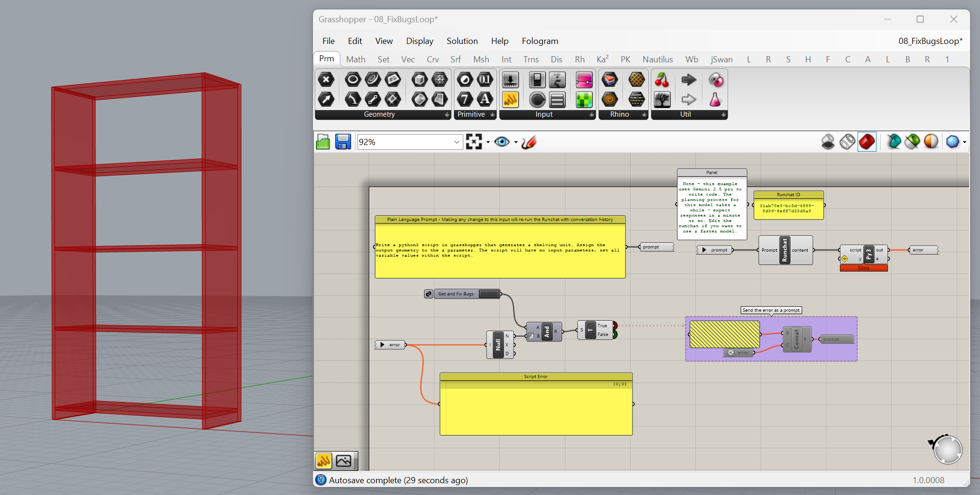Open the 92% zoom level dropdown

pyautogui.click(x=456, y=142)
